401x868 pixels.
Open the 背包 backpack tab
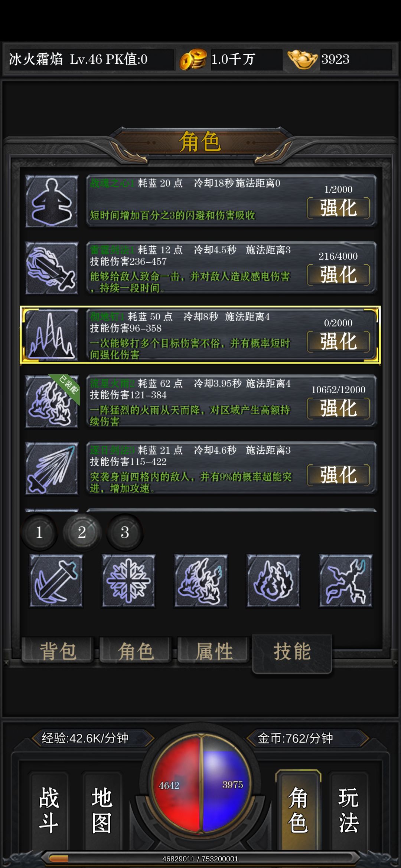pyautogui.click(x=58, y=651)
